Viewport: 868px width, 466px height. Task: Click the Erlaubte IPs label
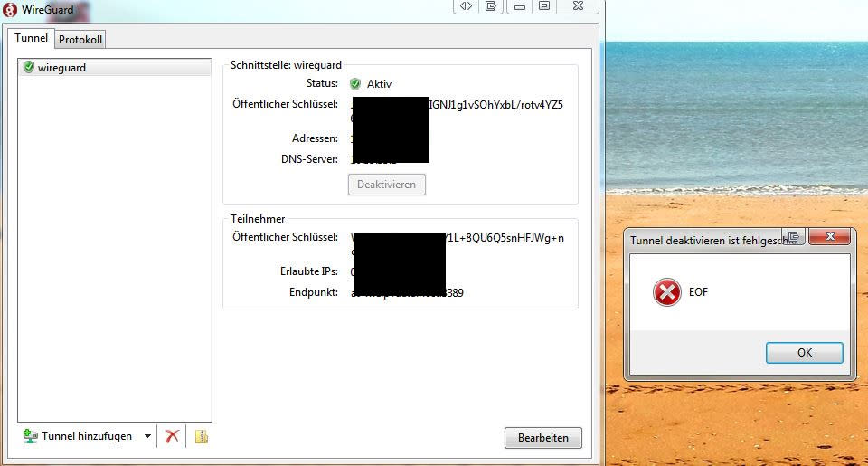tap(309, 271)
